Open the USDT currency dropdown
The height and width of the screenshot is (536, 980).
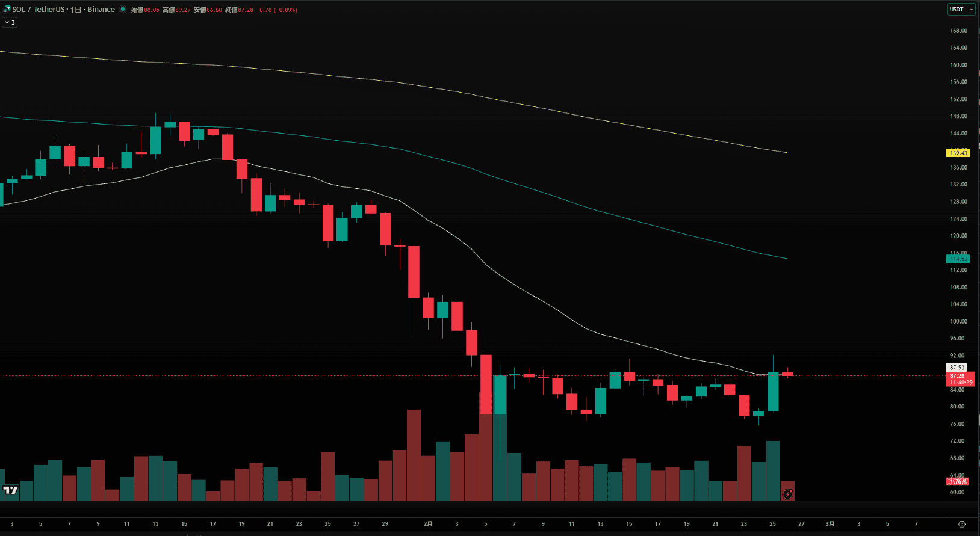961,10
